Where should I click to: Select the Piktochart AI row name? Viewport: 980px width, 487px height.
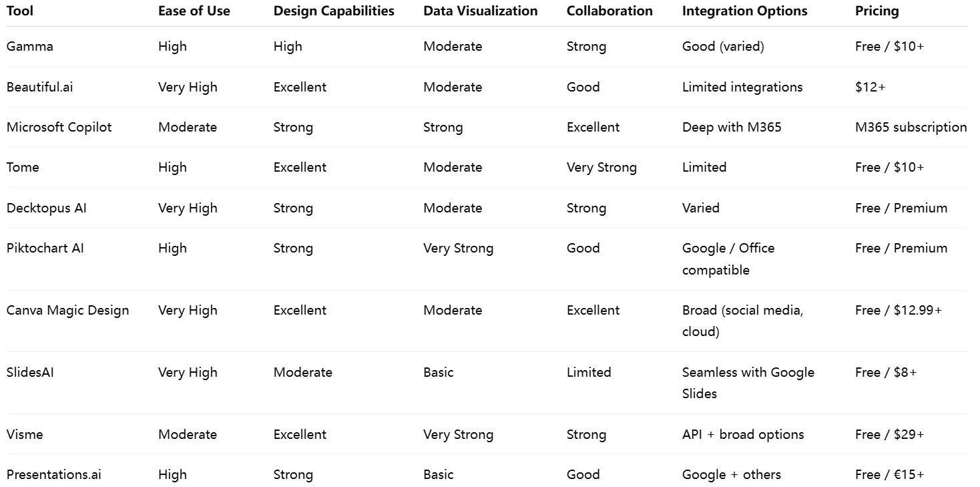point(45,249)
